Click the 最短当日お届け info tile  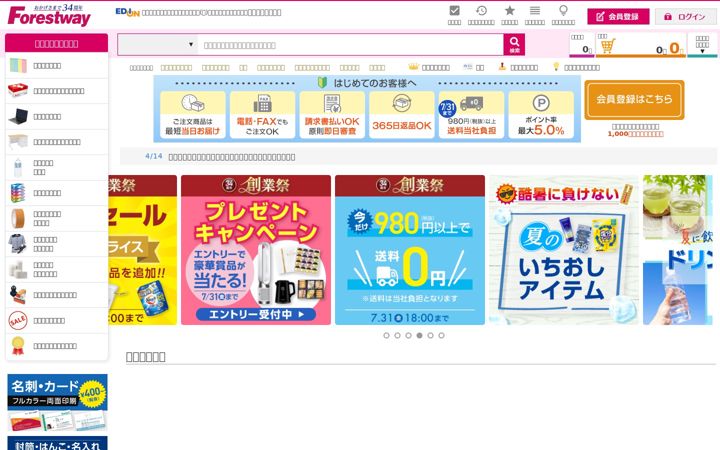pyautogui.click(x=193, y=114)
